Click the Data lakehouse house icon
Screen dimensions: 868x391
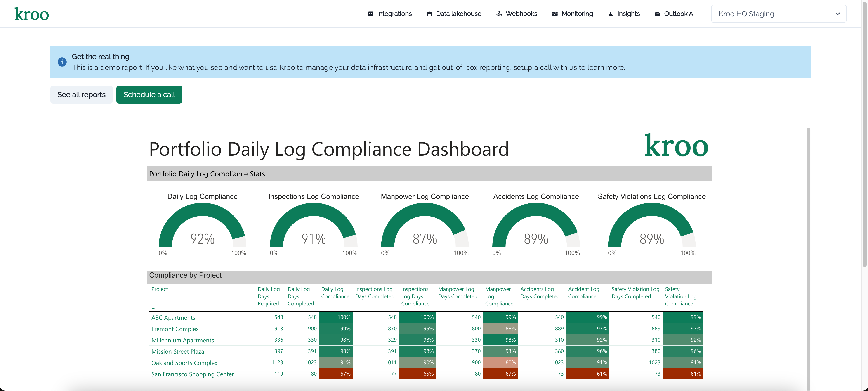point(429,14)
